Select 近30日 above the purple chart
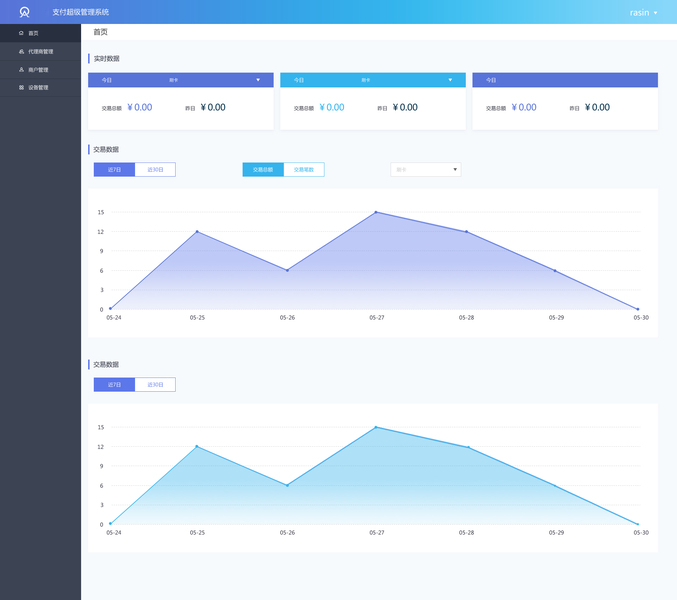This screenshot has height=600, width=677. 155,170
